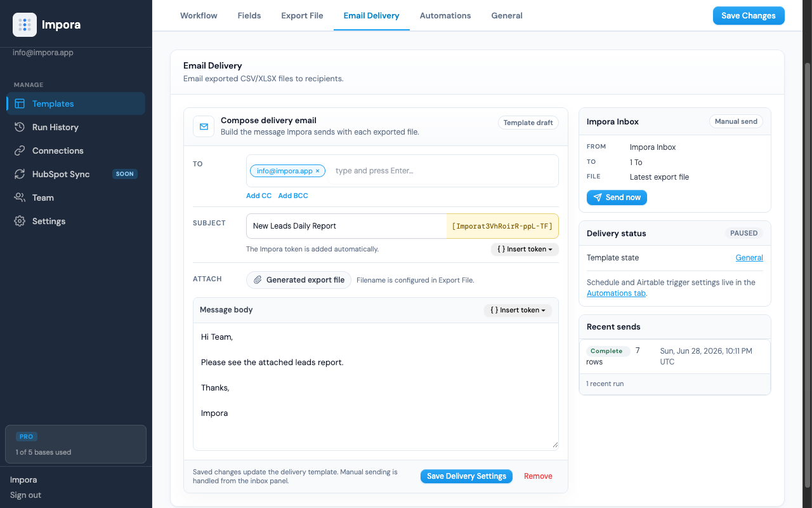The image size is (812, 508).
Task: Click the Impora logo icon
Action: point(25,25)
